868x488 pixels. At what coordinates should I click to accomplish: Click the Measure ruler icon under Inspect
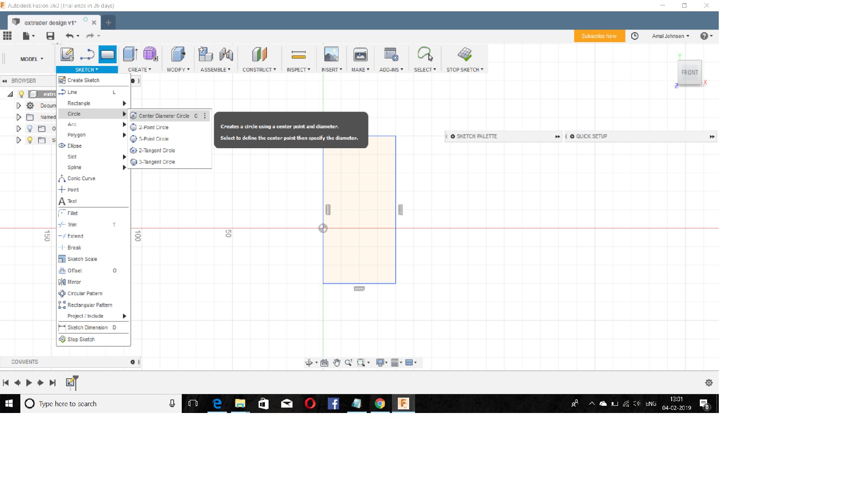tap(298, 55)
